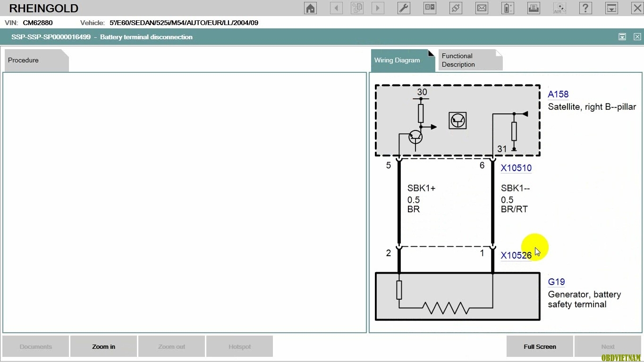Go to the home screen icon
This screenshot has height=363, width=644.
click(310, 8)
